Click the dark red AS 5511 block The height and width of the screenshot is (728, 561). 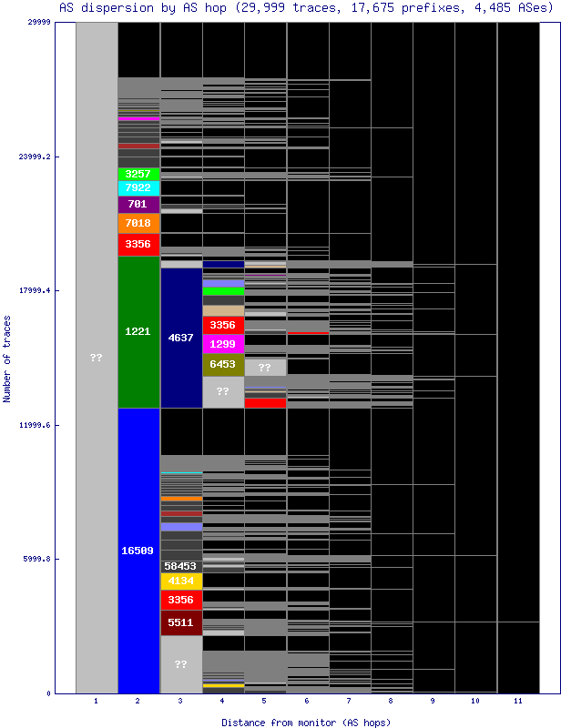click(x=181, y=622)
